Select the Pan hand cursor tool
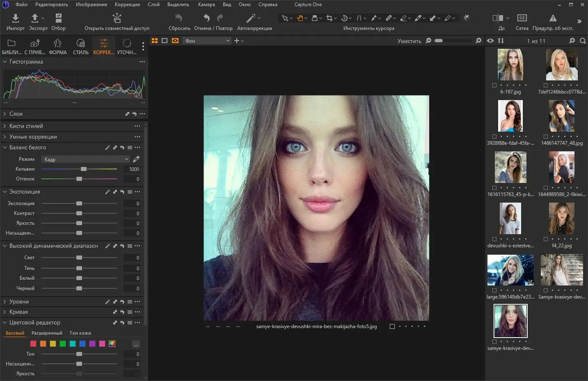Viewport: 588px width, 381px height. (x=300, y=18)
